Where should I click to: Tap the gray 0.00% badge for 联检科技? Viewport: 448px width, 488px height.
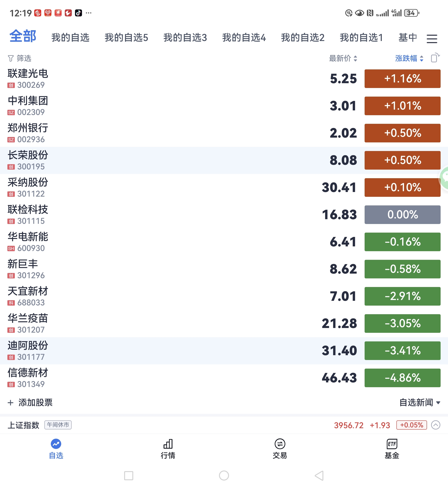click(402, 215)
